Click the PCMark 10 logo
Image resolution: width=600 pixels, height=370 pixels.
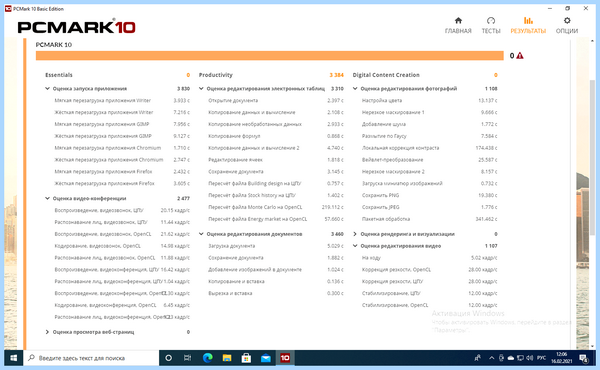(x=77, y=27)
